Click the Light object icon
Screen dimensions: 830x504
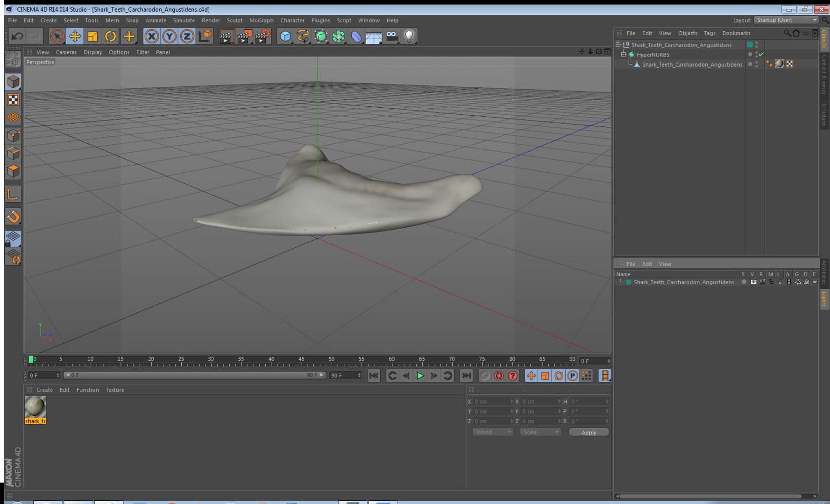409,36
